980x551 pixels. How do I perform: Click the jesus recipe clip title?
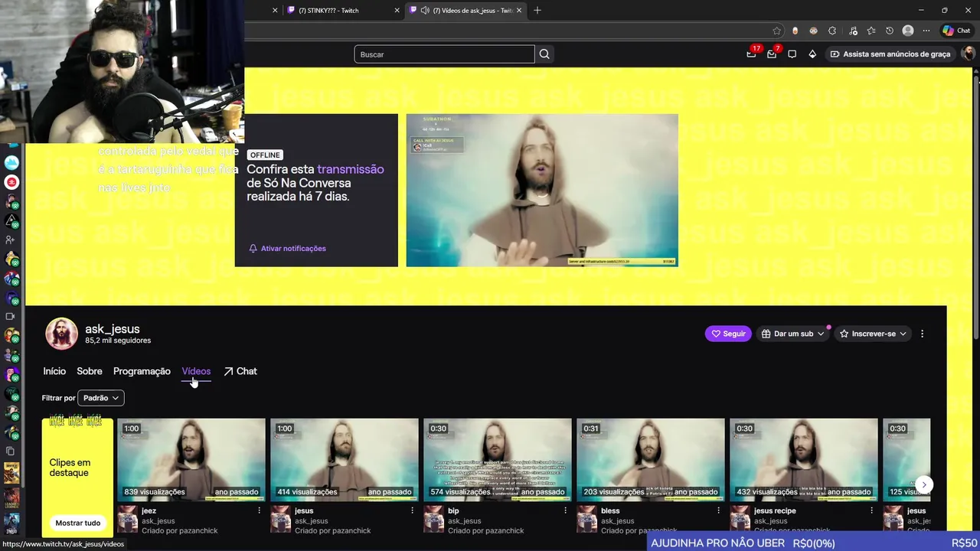point(775,510)
